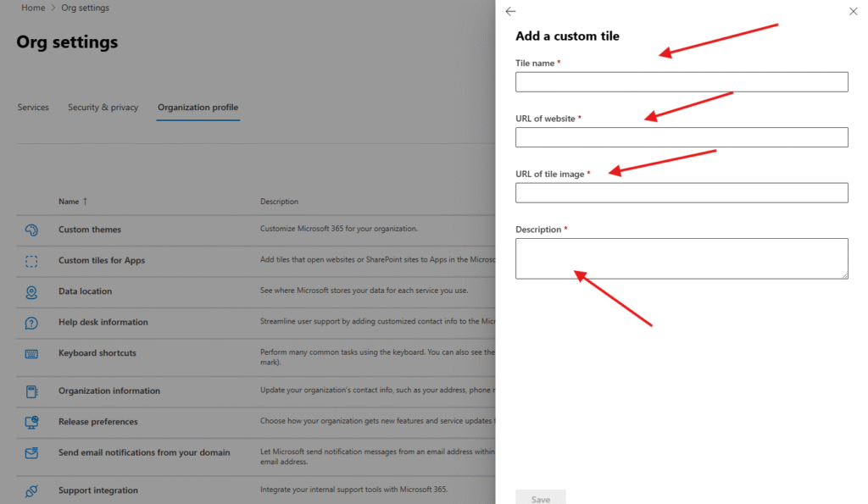Viewport: 868px width, 504px height.
Task: Click the Send email notifications envelope icon
Action: click(x=31, y=453)
